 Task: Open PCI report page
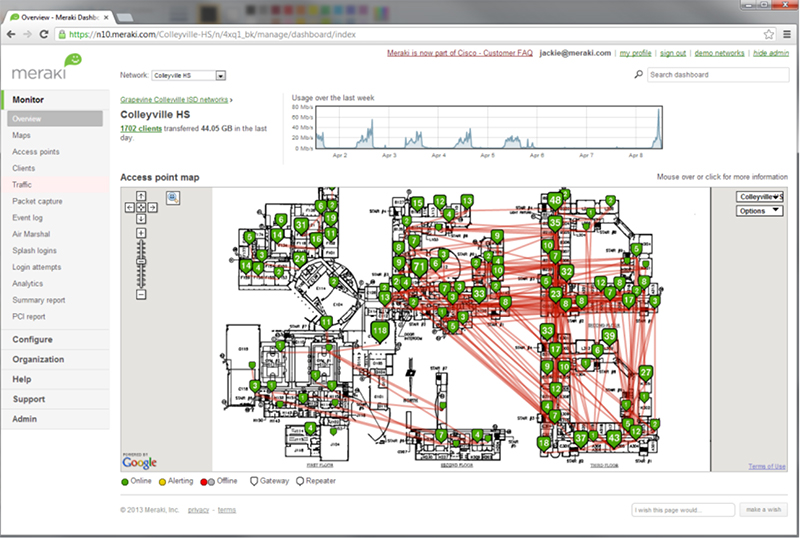[x=29, y=316]
